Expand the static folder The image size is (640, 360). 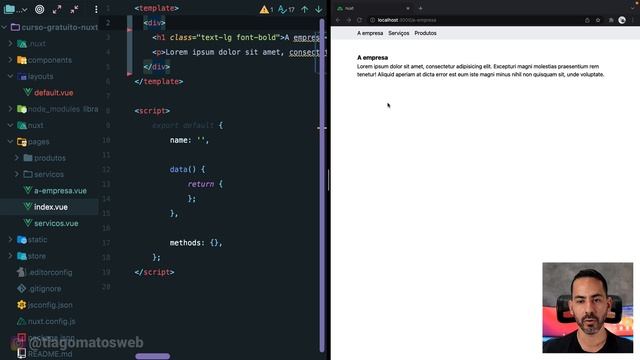click(x=11, y=239)
